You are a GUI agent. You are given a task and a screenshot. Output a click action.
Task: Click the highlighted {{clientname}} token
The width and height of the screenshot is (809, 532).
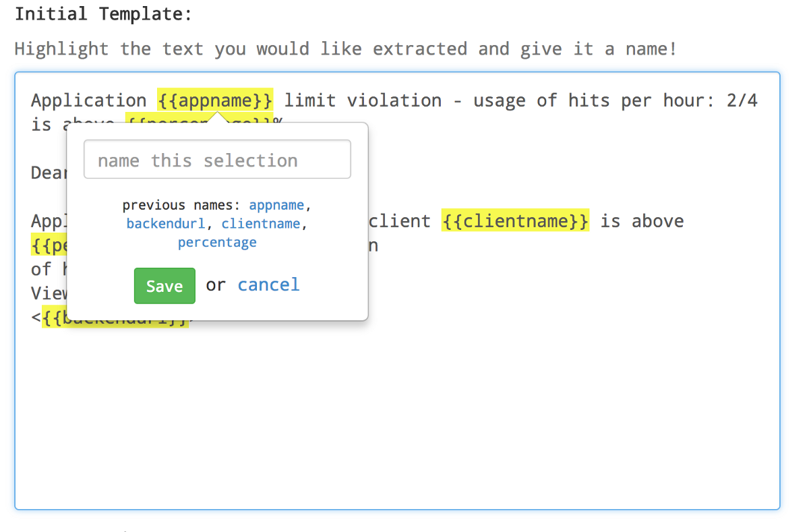pyautogui.click(x=515, y=221)
